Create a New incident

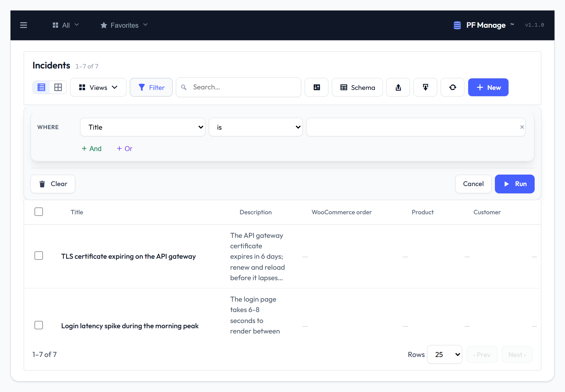point(488,87)
